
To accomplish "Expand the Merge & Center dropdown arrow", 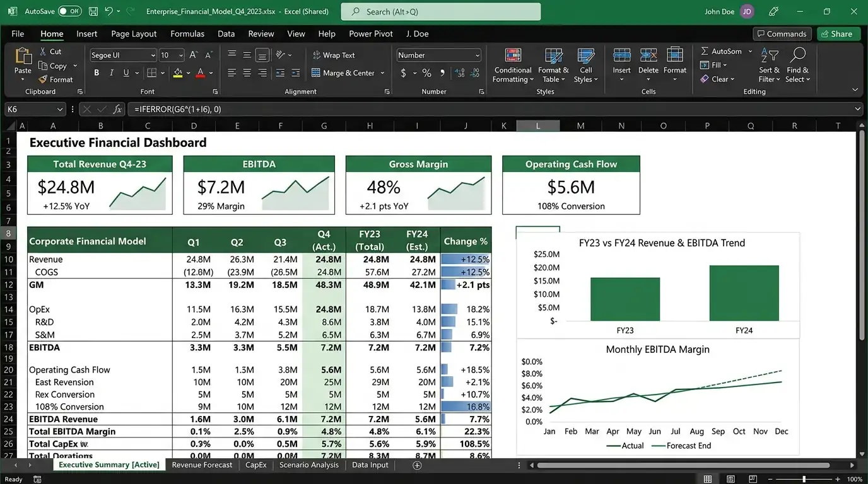I will point(382,73).
